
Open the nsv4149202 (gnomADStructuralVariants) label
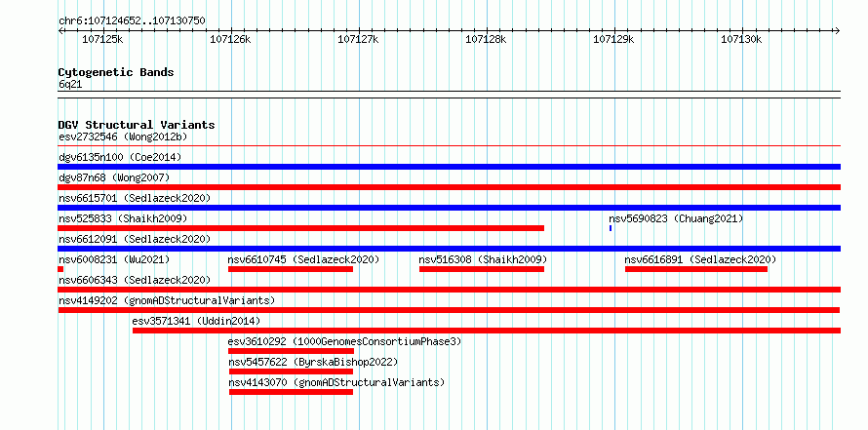167,300
